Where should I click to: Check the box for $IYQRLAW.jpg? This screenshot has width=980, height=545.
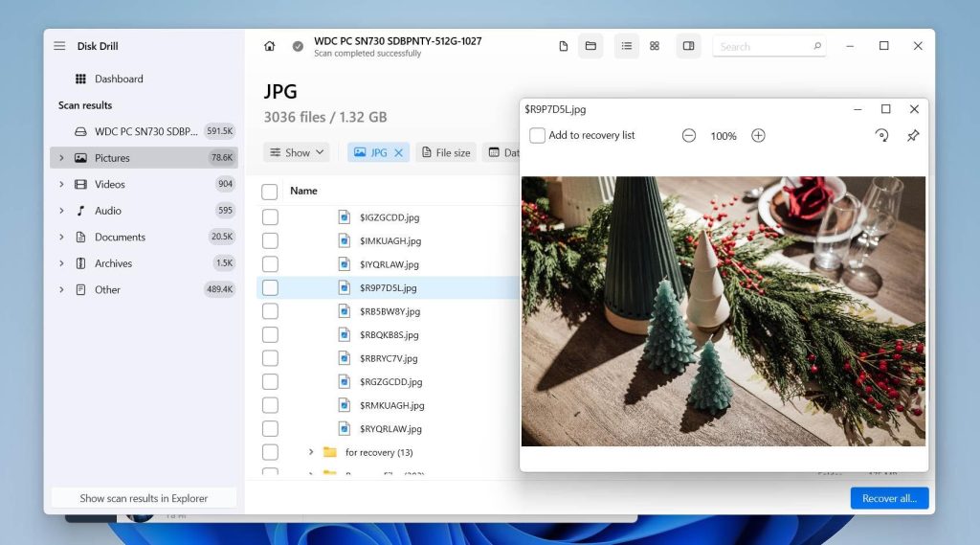270,264
